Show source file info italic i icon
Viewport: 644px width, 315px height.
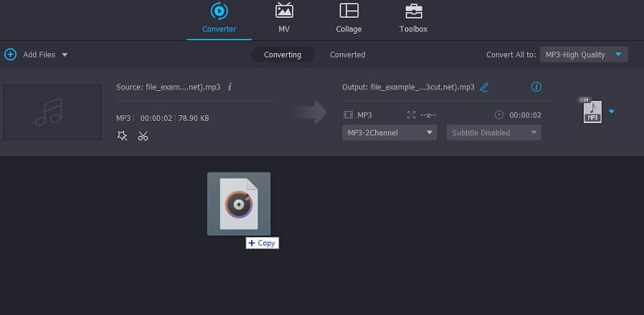pos(229,87)
